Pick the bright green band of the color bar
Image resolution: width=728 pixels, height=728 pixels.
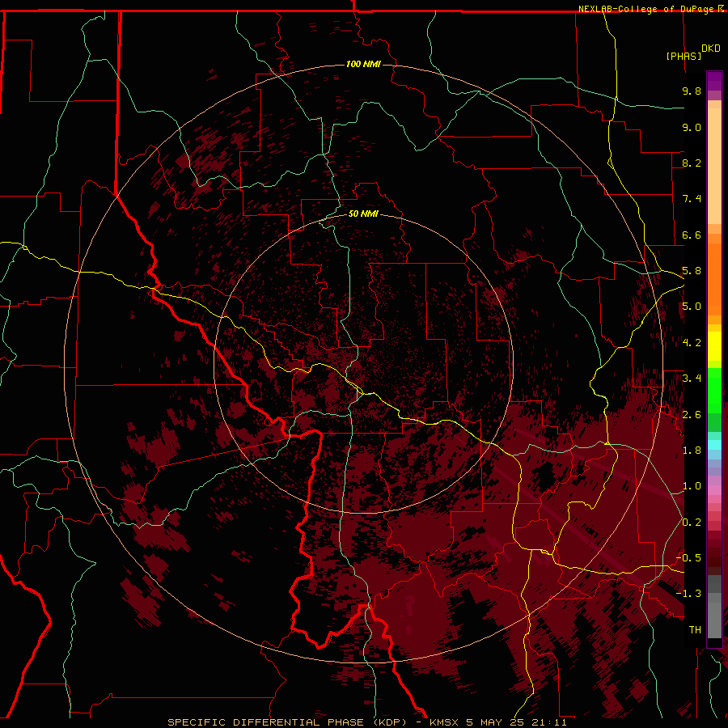pyautogui.click(x=714, y=392)
